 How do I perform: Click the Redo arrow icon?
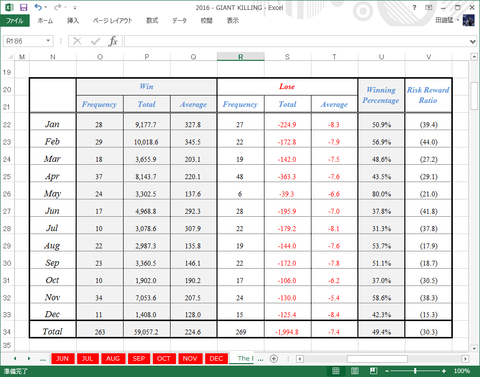pyautogui.click(x=58, y=7)
